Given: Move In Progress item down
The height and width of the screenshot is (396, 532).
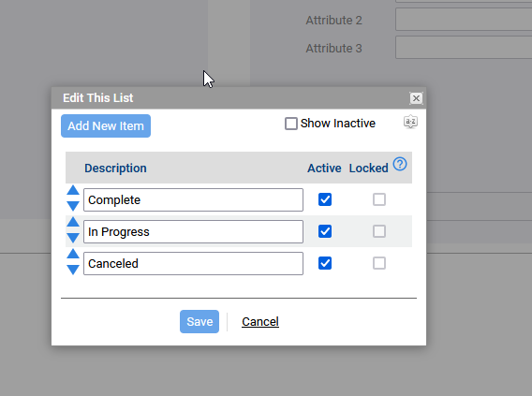Looking at the screenshot, I should pyautogui.click(x=73, y=238).
